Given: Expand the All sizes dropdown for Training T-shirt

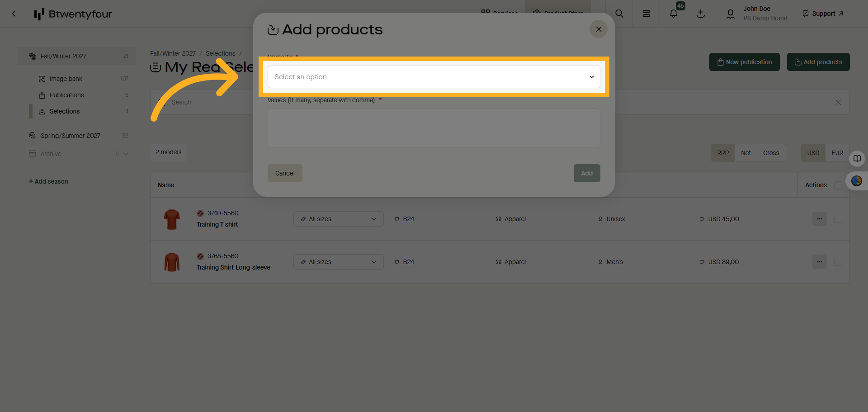Looking at the screenshot, I should 338,219.
